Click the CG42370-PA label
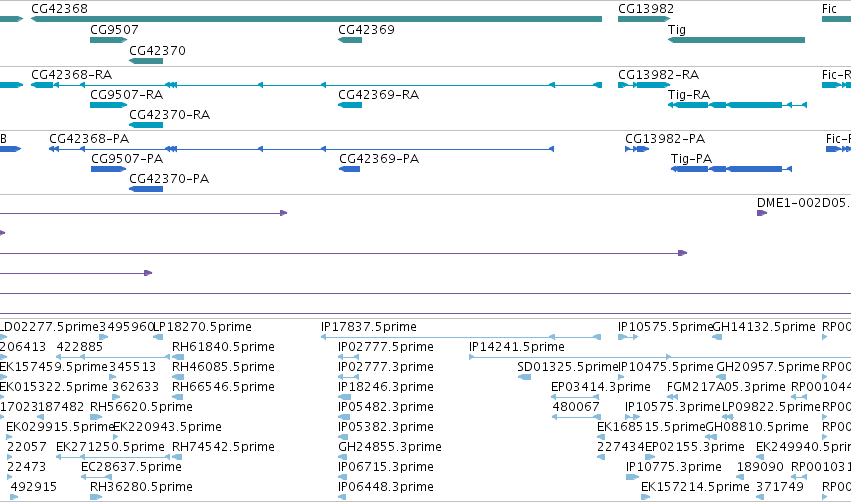 169,179
